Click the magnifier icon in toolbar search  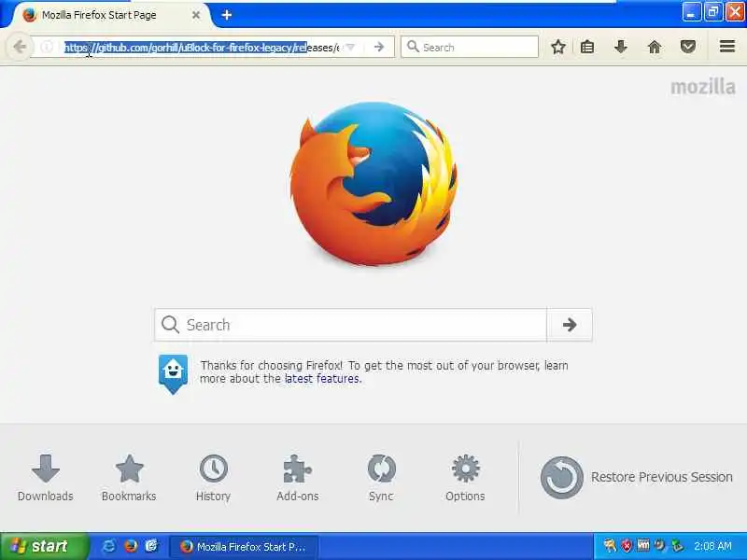413,47
